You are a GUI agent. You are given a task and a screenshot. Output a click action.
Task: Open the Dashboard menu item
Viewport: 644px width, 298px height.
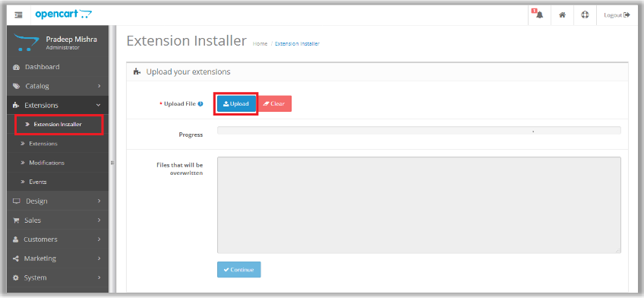click(x=58, y=67)
